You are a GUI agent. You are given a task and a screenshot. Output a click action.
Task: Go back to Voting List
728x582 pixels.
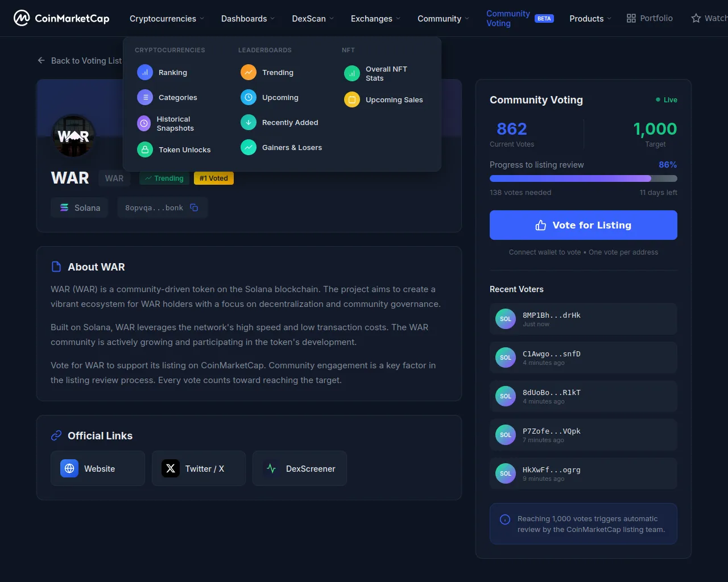(80, 61)
